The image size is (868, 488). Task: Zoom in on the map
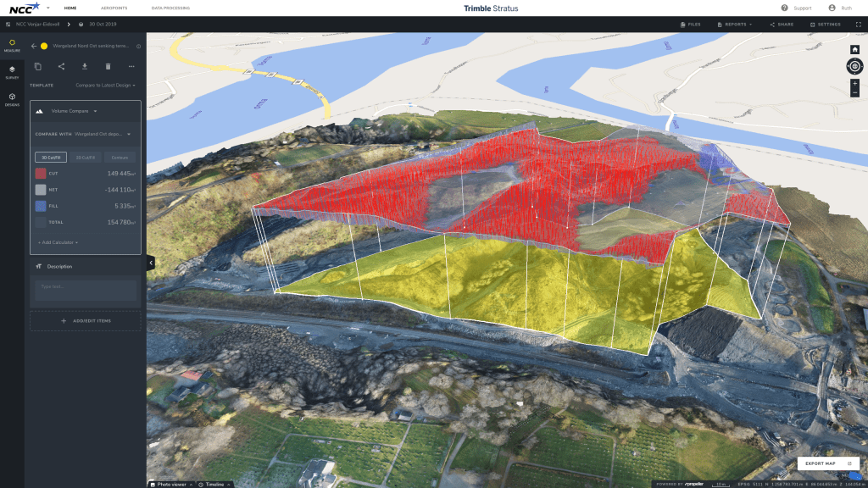coord(854,83)
